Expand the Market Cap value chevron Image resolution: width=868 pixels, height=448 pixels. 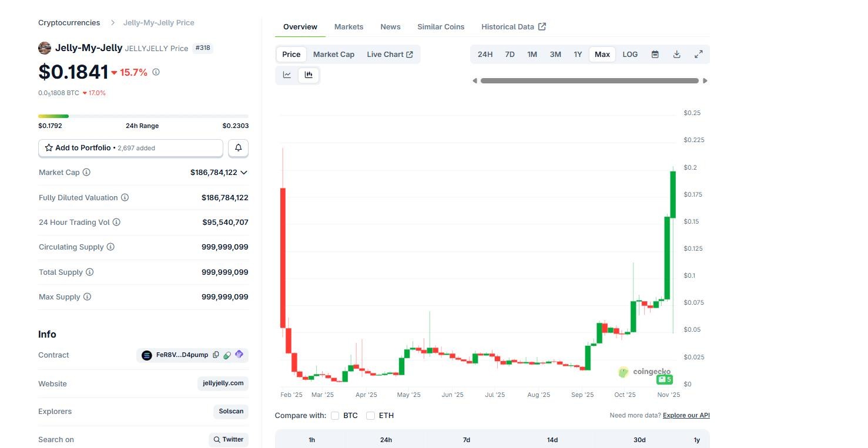pyautogui.click(x=244, y=173)
